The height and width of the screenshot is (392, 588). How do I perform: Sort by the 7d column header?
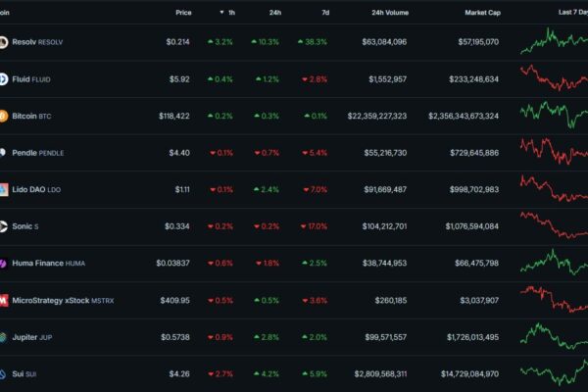tap(325, 13)
